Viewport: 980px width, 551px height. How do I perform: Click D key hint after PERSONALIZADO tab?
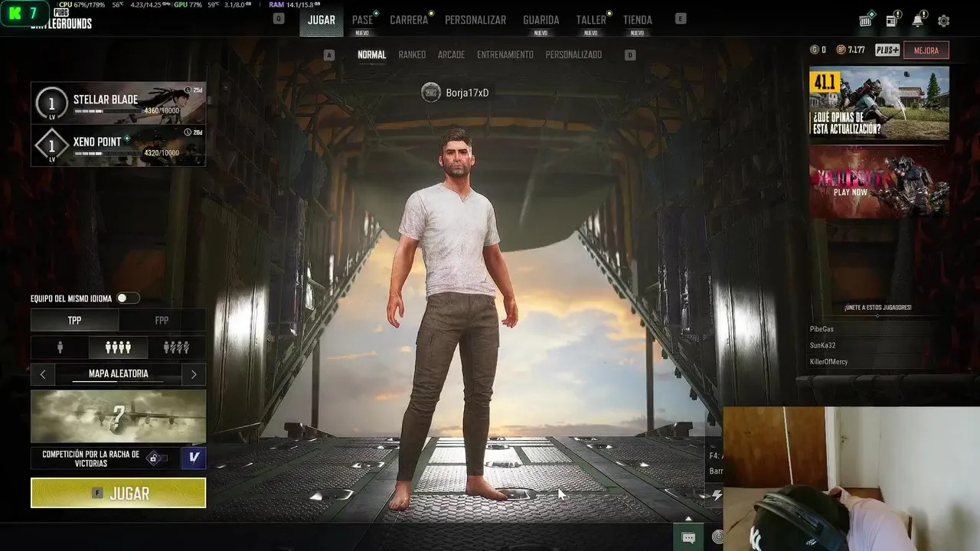point(630,55)
